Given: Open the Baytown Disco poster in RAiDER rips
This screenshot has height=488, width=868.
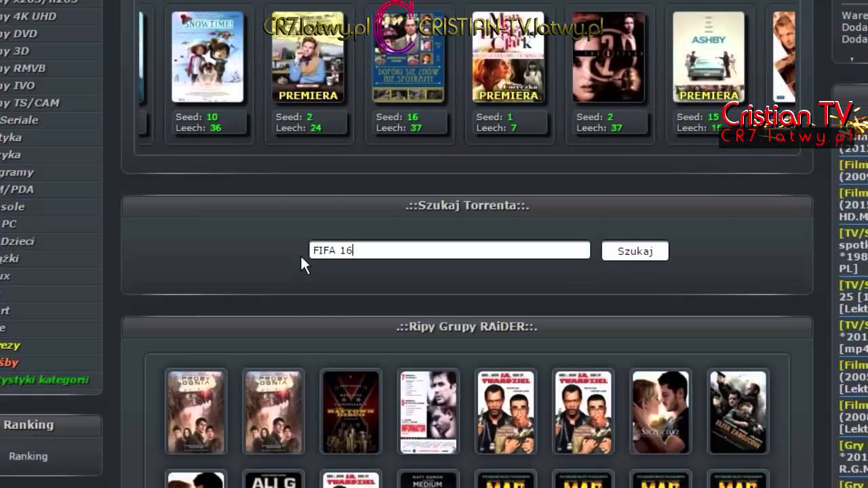Looking at the screenshot, I should [x=351, y=412].
